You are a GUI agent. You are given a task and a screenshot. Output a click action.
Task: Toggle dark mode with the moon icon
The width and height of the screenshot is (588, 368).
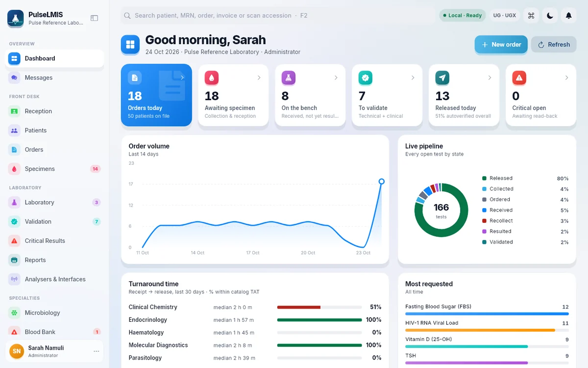[550, 16]
